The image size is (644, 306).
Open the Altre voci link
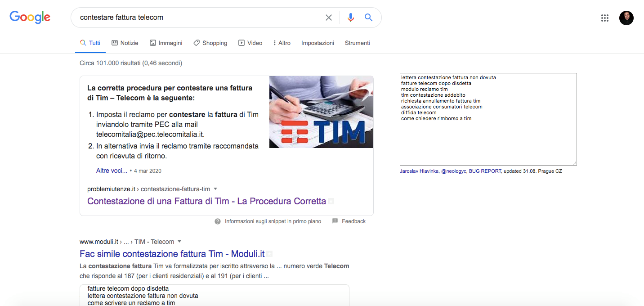(112, 171)
